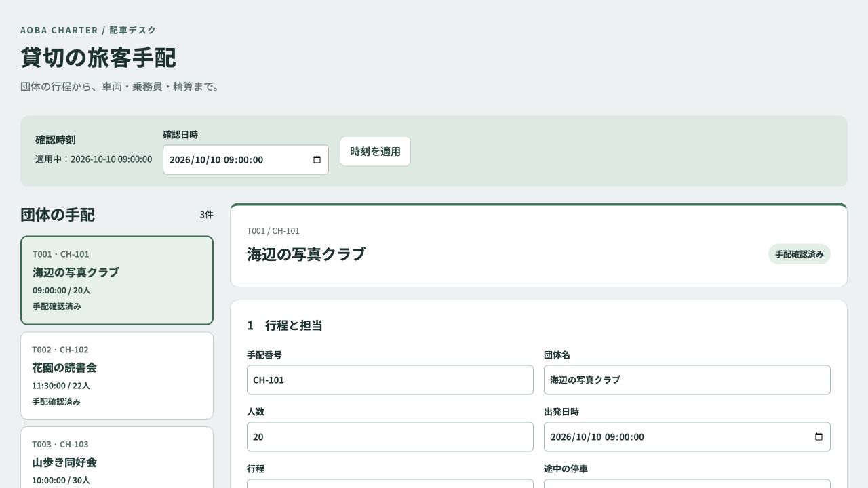Viewport: 868px width, 488px height.
Task: Click the 団体名 input field
Action: (687, 380)
